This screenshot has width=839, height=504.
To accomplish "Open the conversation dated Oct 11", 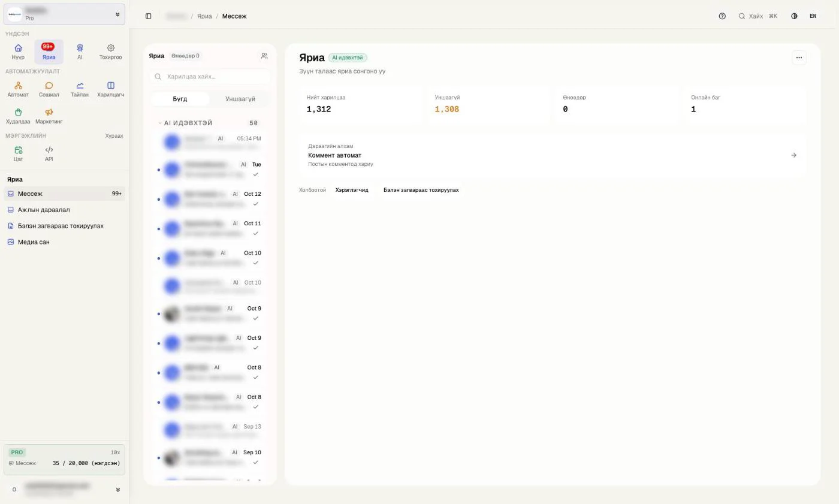I will 210,228.
